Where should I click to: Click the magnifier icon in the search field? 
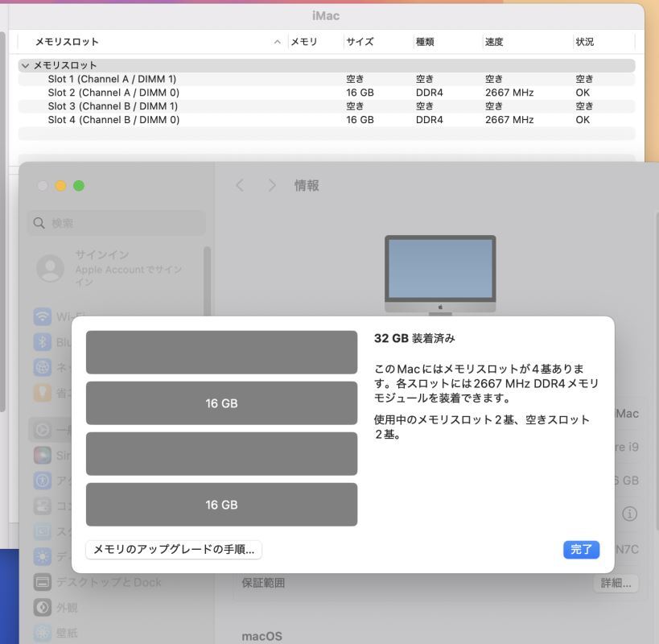pyautogui.click(x=39, y=223)
